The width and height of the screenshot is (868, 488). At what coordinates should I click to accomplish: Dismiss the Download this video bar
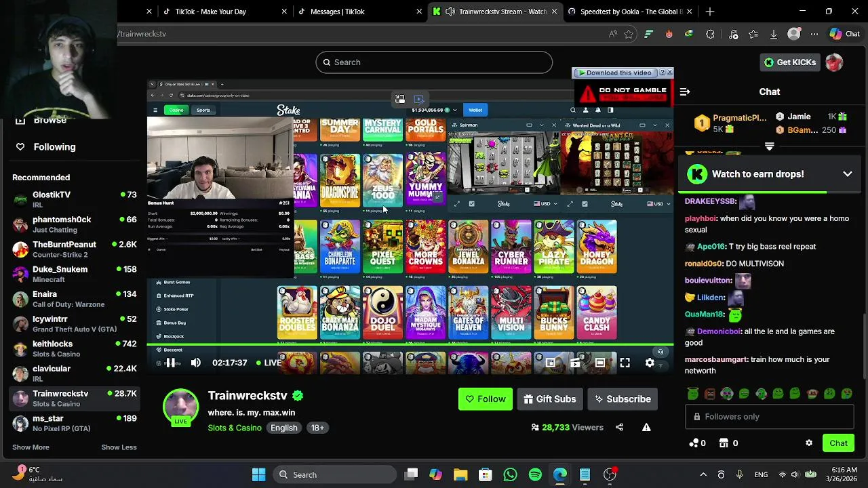[x=669, y=73]
